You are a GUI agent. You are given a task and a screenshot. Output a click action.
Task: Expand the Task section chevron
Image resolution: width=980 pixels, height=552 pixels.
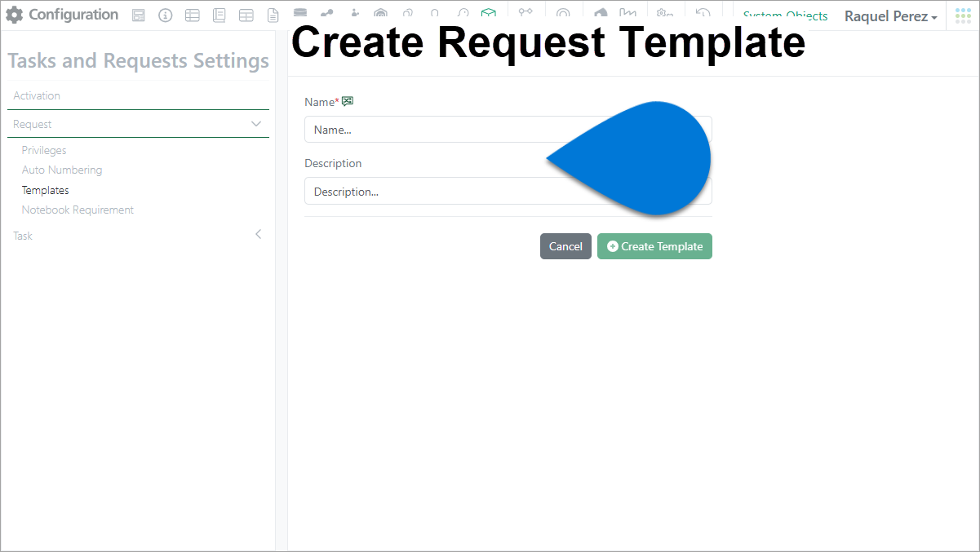(x=259, y=235)
